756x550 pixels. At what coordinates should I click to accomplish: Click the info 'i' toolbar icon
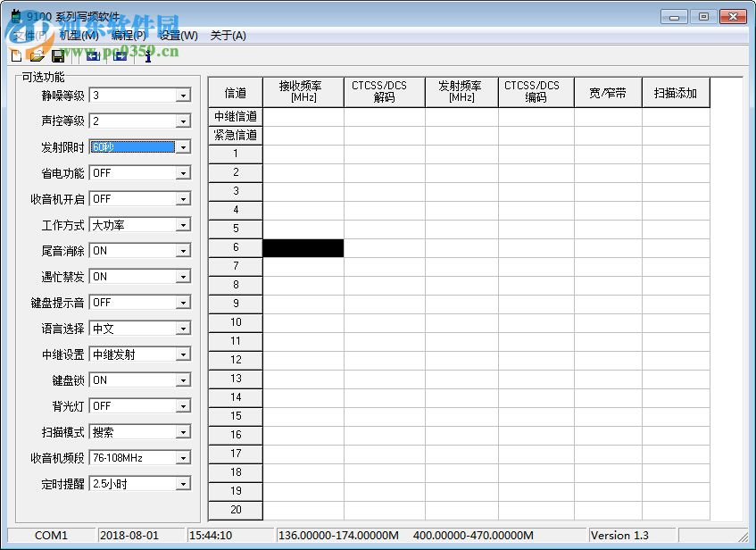coord(148,56)
